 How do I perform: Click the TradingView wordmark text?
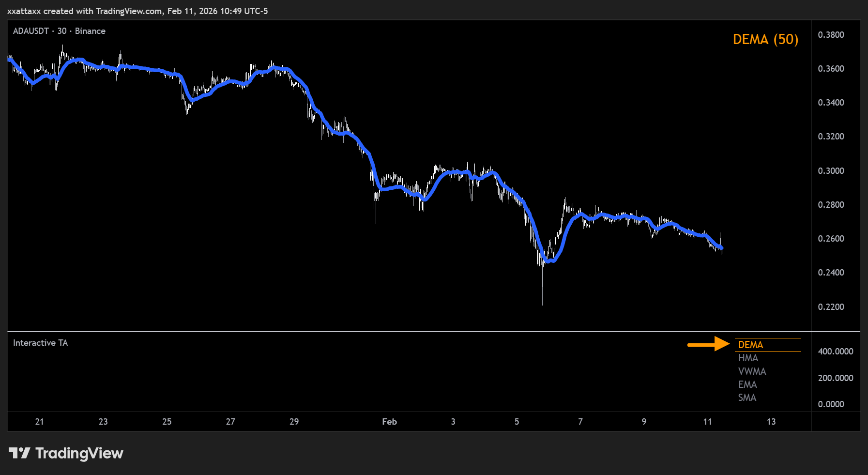tap(79, 454)
